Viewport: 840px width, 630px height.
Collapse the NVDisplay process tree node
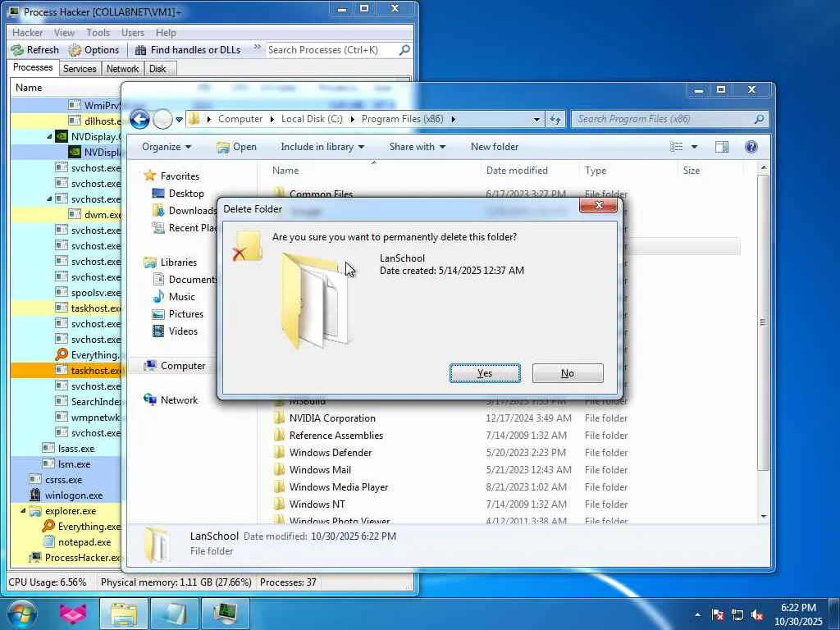(48, 137)
